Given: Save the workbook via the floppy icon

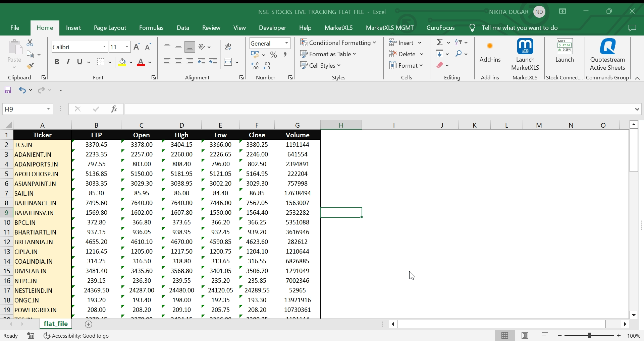Looking at the screenshot, I should (x=8, y=90).
